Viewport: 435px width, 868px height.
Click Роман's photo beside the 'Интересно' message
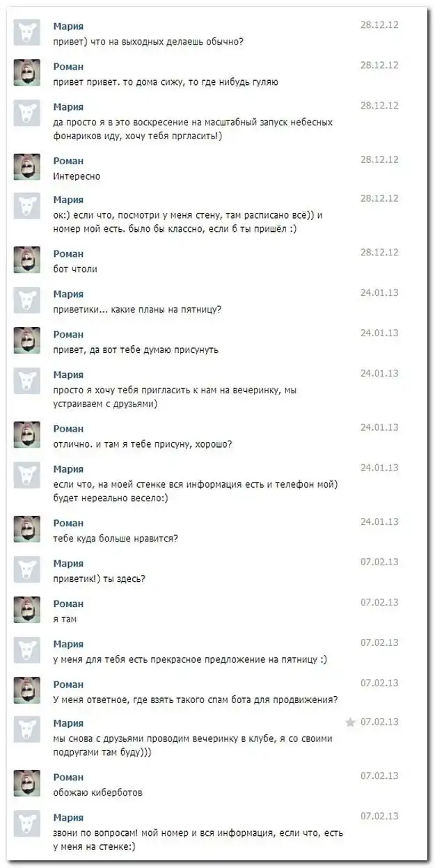point(26,167)
